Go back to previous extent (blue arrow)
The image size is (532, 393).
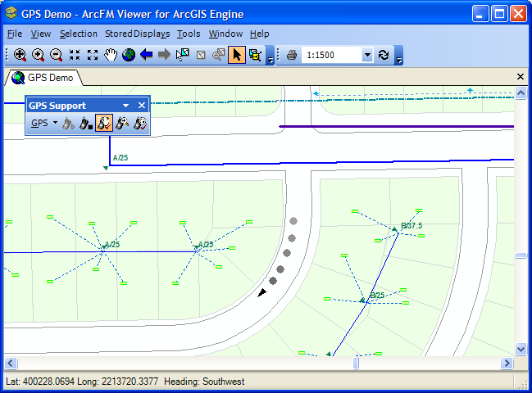tap(146, 55)
